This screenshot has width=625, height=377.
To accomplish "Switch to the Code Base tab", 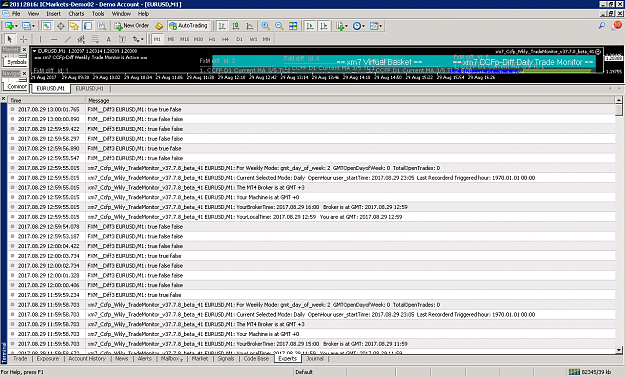I will 256,359.
